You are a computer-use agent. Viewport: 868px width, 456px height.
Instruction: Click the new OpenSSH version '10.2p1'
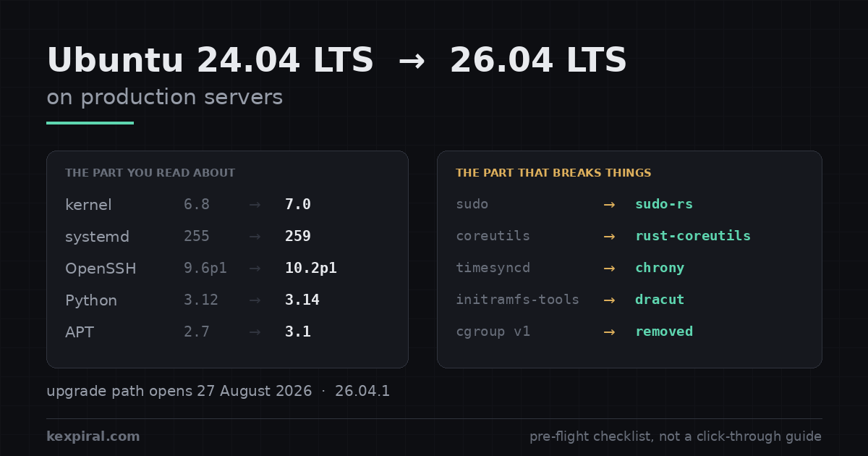click(x=311, y=269)
